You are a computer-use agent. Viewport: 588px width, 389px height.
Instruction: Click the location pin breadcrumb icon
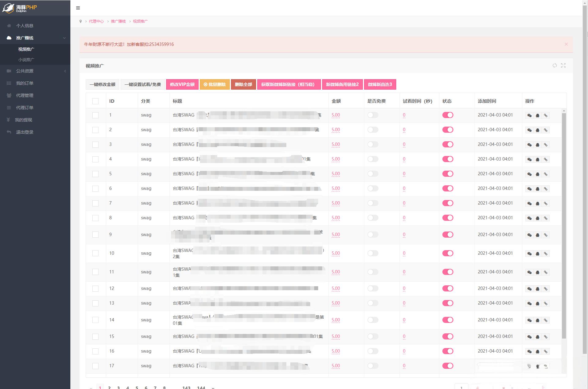tap(80, 21)
